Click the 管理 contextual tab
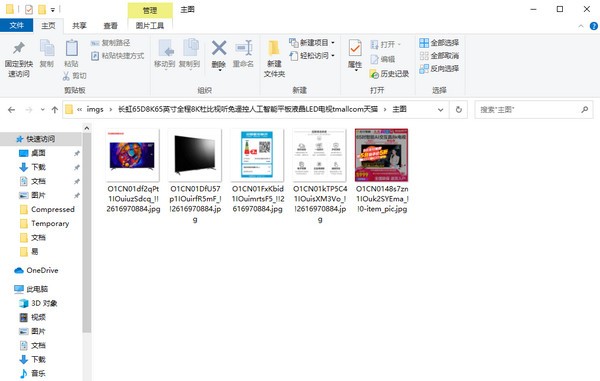Viewport: 600px width, 381px height. pos(150,10)
